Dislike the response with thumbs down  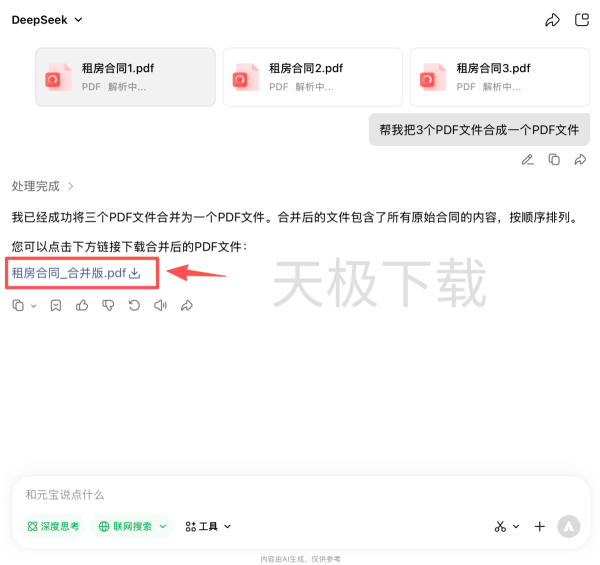coord(108,305)
